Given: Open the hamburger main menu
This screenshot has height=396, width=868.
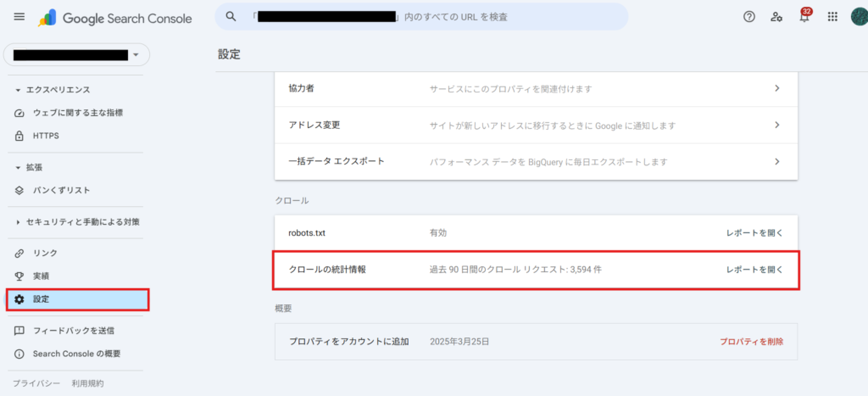Looking at the screenshot, I should pyautogui.click(x=19, y=17).
